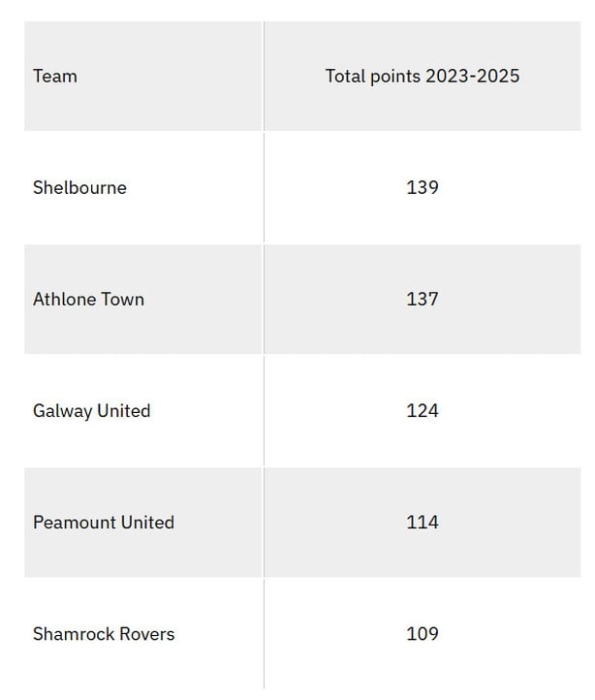595x700 pixels.
Task: Select the 124 points value
Action: (x=423, y=410)
